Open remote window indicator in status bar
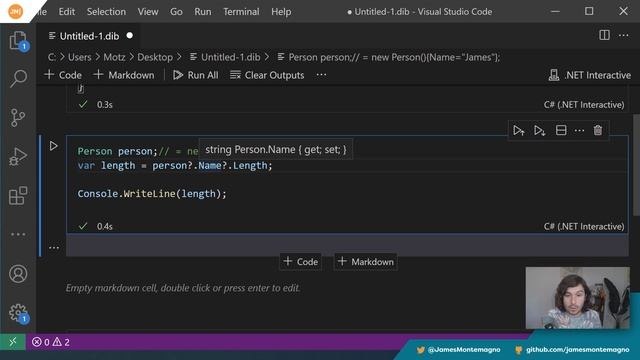 coord(13,342)
